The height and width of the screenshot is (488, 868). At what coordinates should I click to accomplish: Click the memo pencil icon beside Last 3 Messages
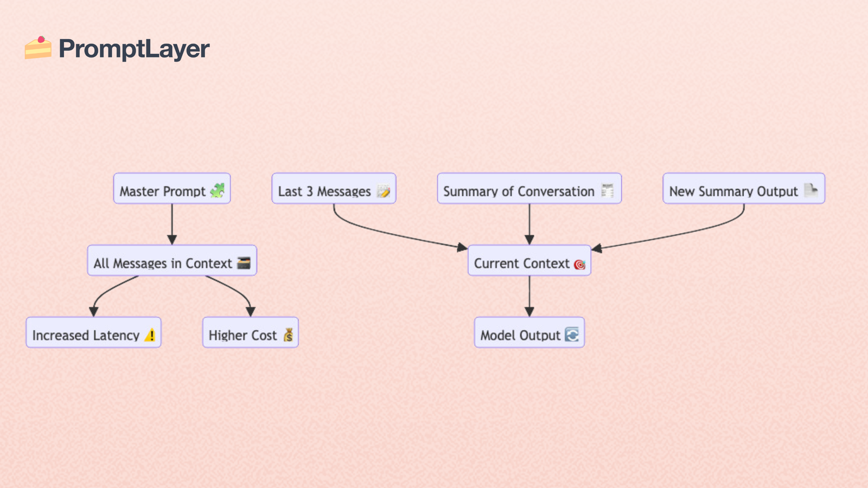pyautogui.click(x=384, y=191)
